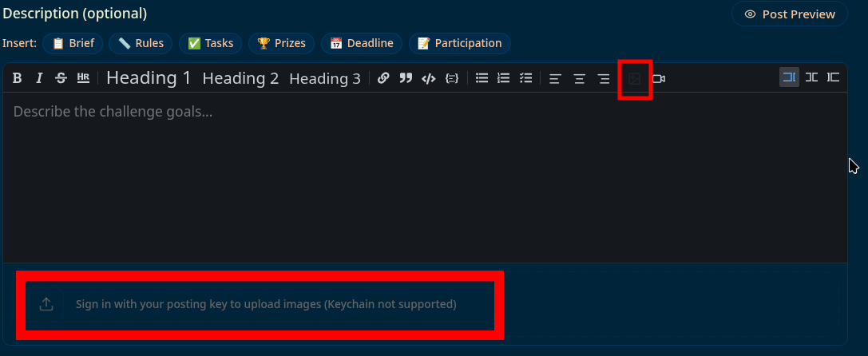Open the Post Preview

[x=790, y=14]
